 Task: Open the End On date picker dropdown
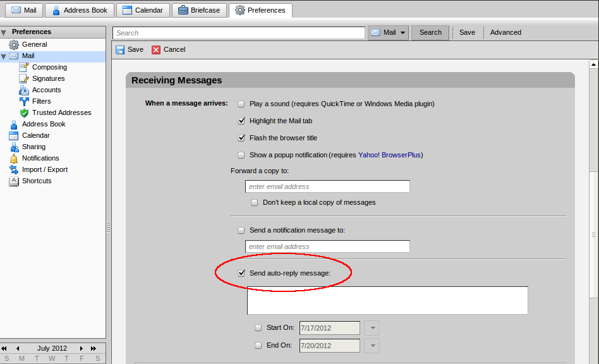(372, 346)
